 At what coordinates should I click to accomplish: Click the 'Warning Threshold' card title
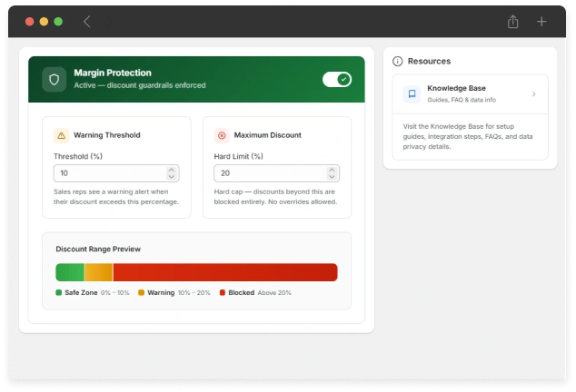tap(107, 135)
